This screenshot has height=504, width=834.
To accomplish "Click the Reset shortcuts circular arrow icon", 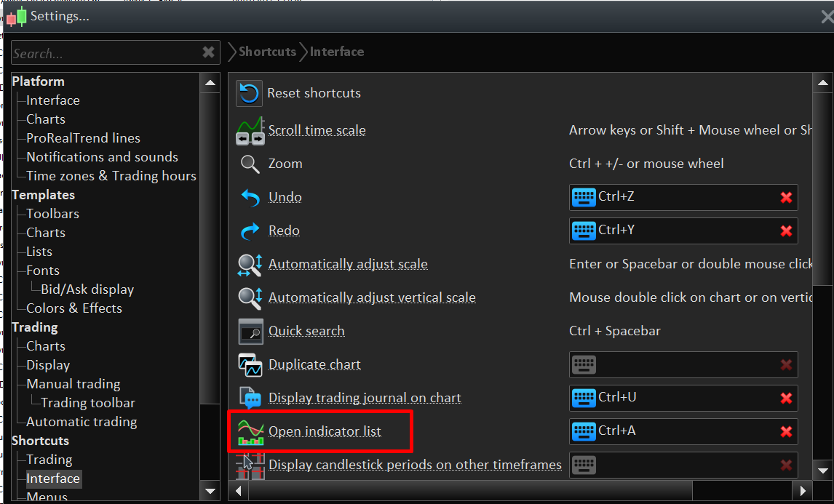I will click(x=249, y=93).
